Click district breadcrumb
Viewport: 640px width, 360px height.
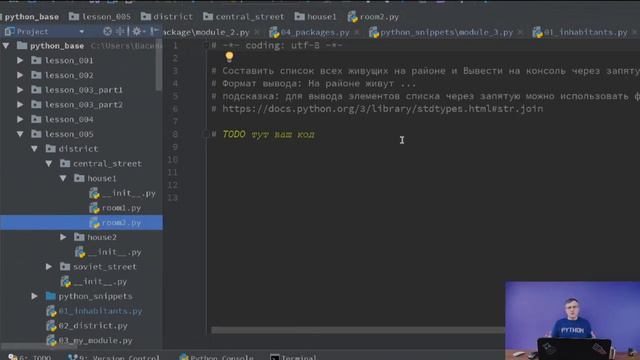(167, 17)
